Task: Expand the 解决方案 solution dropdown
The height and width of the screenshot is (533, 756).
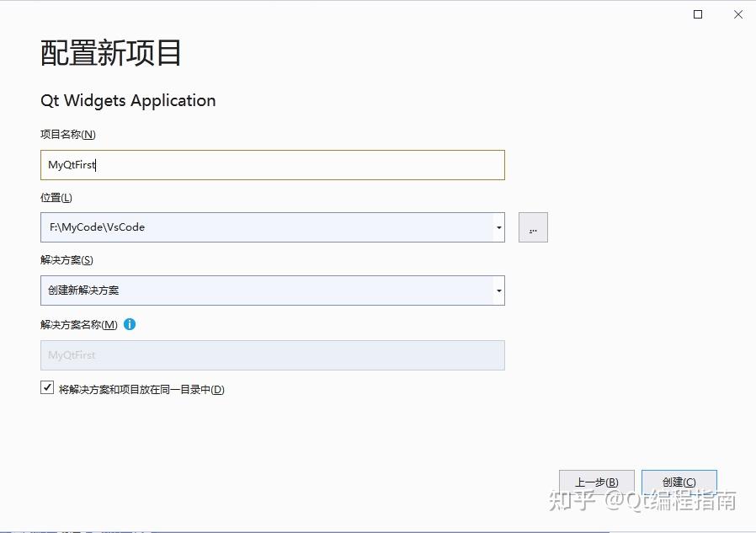Action: [498, 290]
